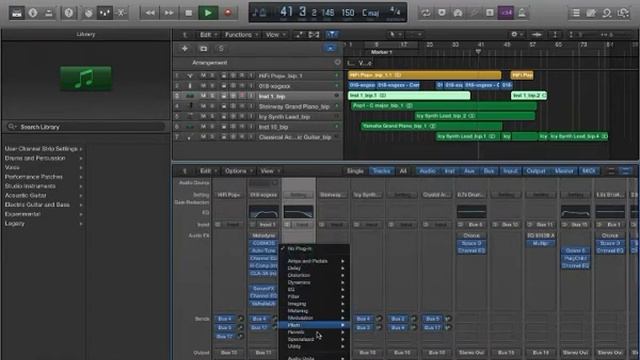Toggle Smart Controls dial button
The height and width of the screenshot is (360, 640).
89,13
